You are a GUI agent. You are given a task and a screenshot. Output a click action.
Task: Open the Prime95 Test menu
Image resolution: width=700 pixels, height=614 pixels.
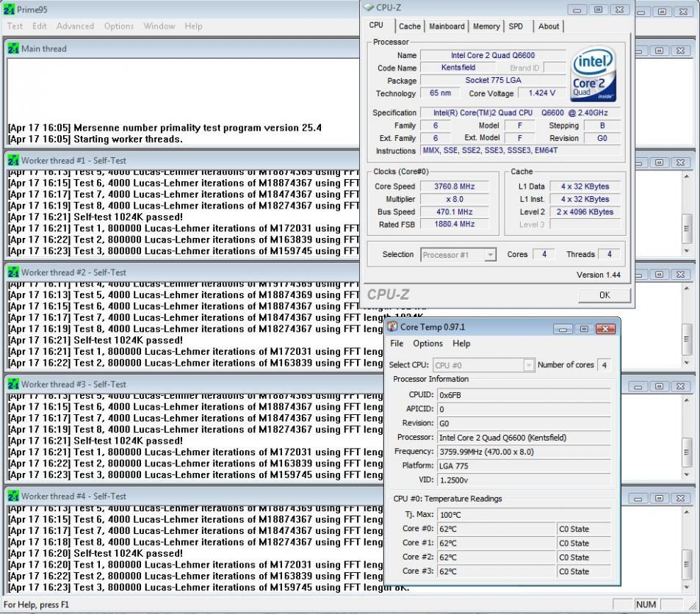pyautogui.click(x=15, y=26)
